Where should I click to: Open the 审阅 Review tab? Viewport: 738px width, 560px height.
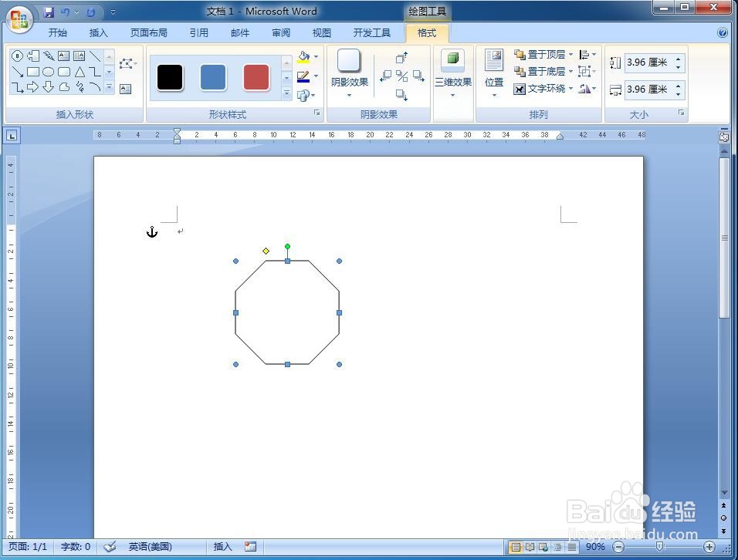click(x=281, y=32)
